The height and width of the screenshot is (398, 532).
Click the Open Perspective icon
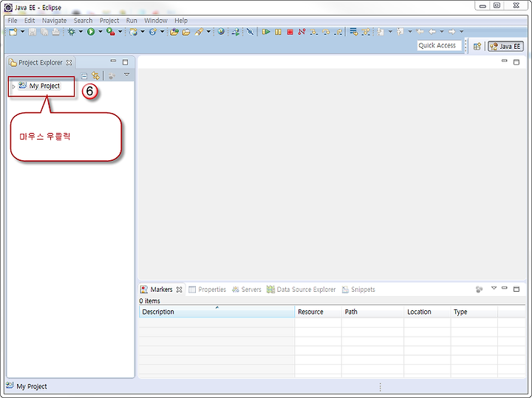477,46
